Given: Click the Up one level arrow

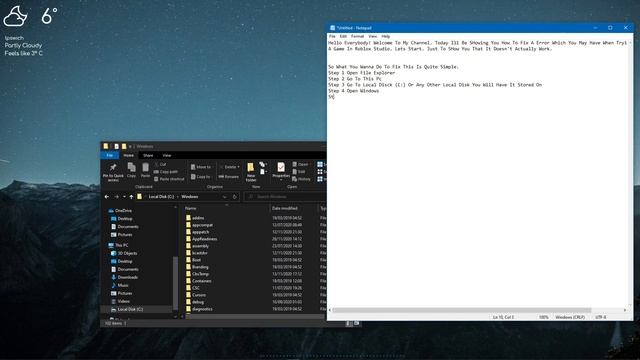Looking at the screenshot, I should tap(131, 197).
